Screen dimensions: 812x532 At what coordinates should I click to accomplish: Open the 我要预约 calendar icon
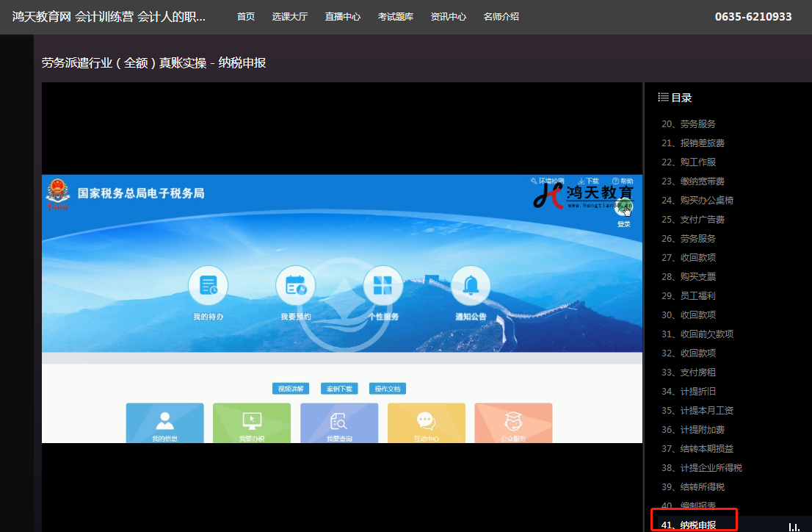coord(296,285)
